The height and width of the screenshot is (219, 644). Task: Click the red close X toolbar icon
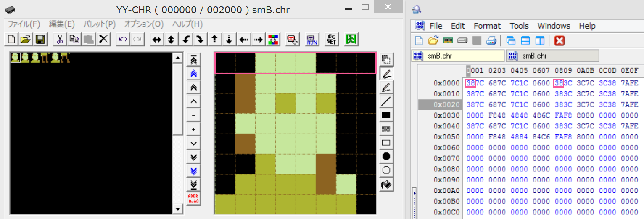click(x=559, y=41)
